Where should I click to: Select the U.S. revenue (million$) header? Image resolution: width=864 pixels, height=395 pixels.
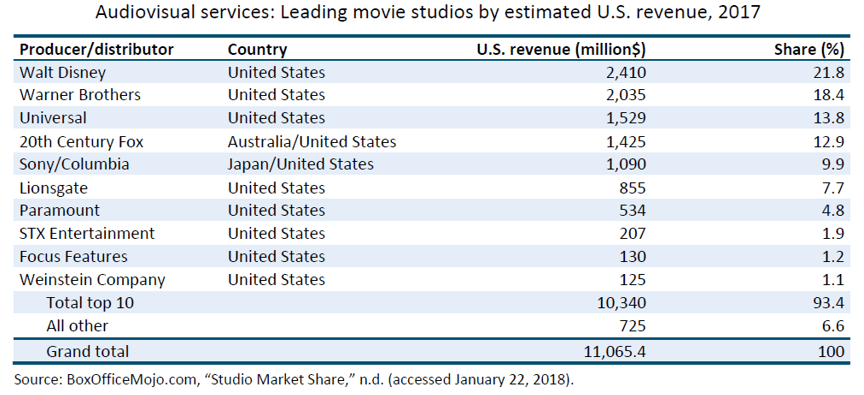click(561, 50)
